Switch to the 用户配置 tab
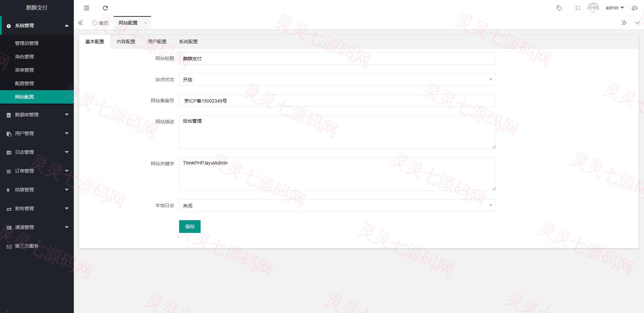Screen dimensions: 644x313 click(x=157, y=42)
